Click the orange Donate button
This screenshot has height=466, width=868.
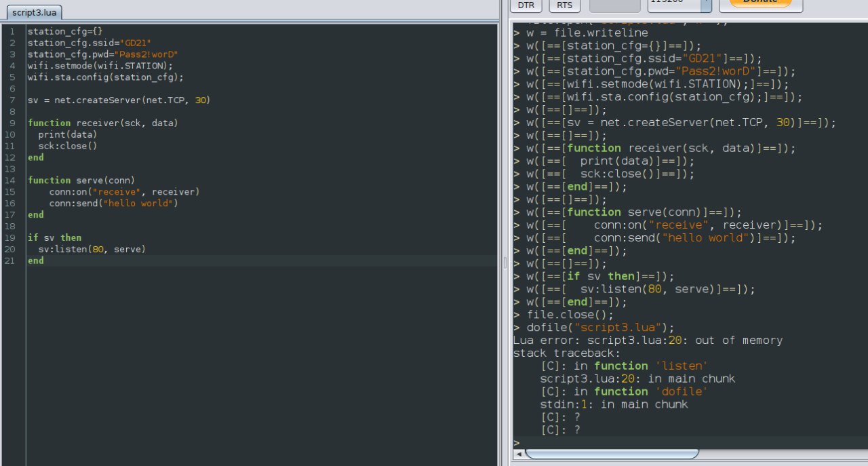(761, 4)
